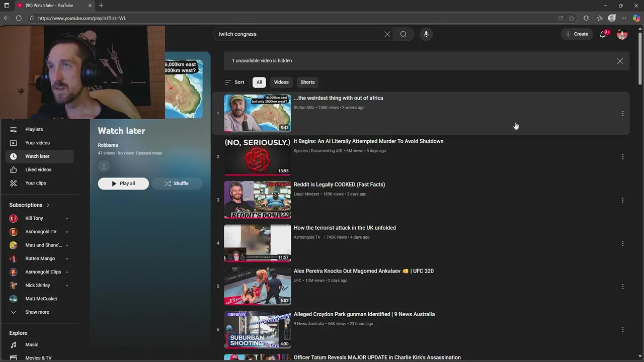Viewport: 644px width, 362px height.
Task: Open Officer Tatum MAJOR UPDATE video title
Action: (x=377, y=357)
